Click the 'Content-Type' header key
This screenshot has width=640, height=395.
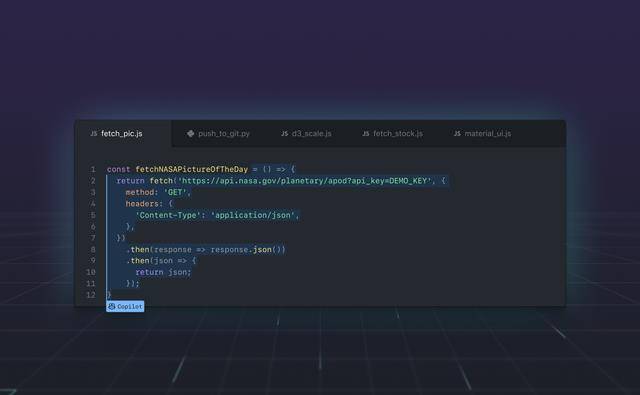pos(168,215)
